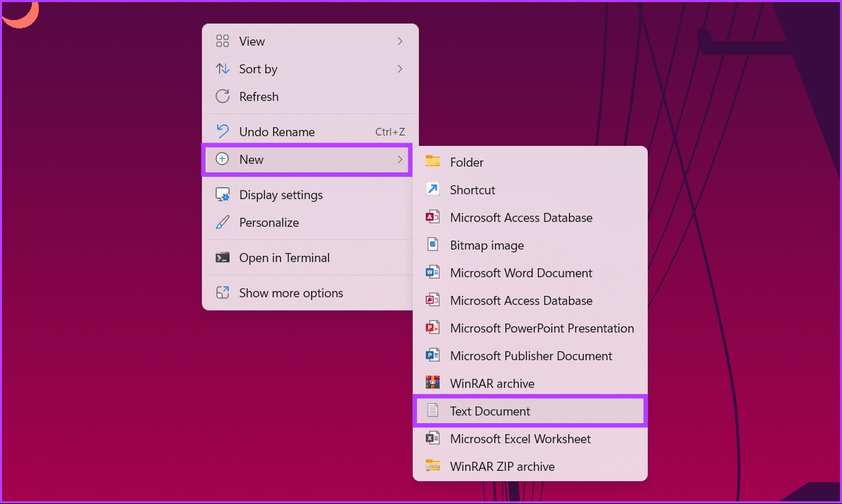Viewport: 842px width, 504px height.
Task: Click the WinRAR ZIP archive folder icon
Action: (x=433, y=466)
